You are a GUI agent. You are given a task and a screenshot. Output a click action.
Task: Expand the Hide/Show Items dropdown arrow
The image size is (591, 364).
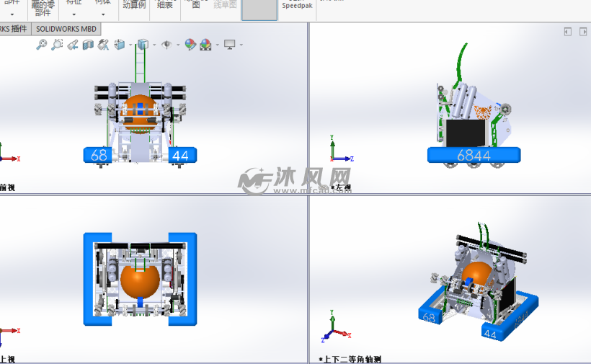pyautogui.click(x=177, y=45)
